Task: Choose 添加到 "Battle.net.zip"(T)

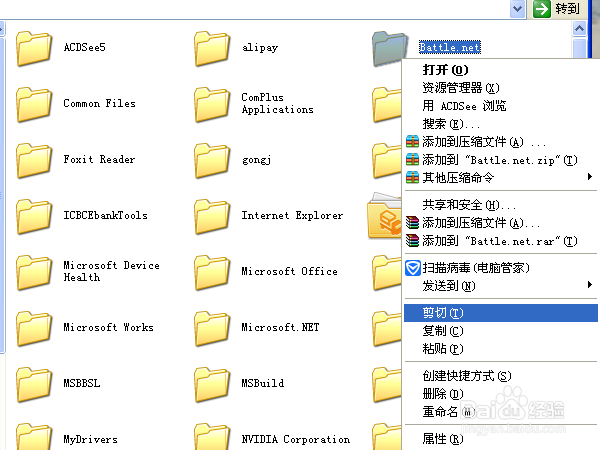Action: (501, 160)
